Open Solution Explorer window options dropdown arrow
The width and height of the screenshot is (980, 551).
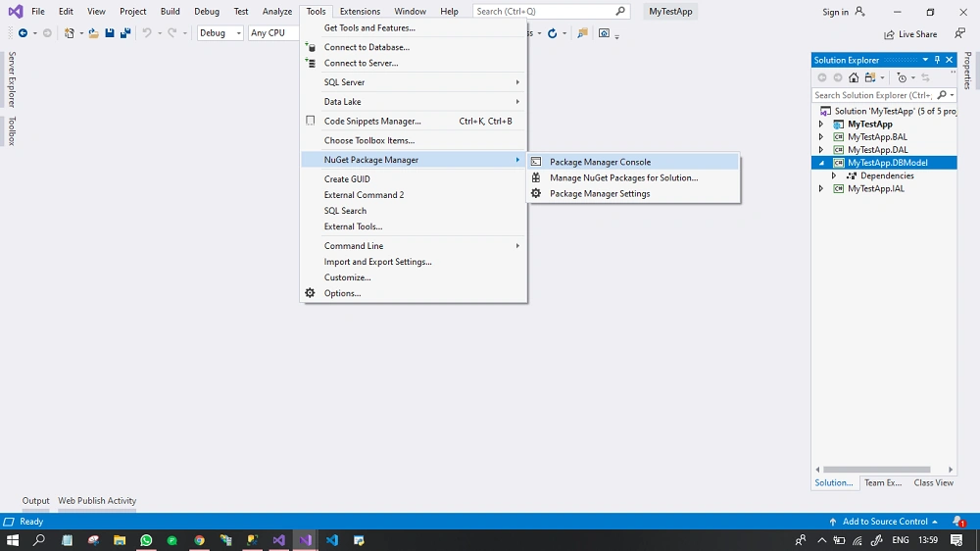pos(925,60)
